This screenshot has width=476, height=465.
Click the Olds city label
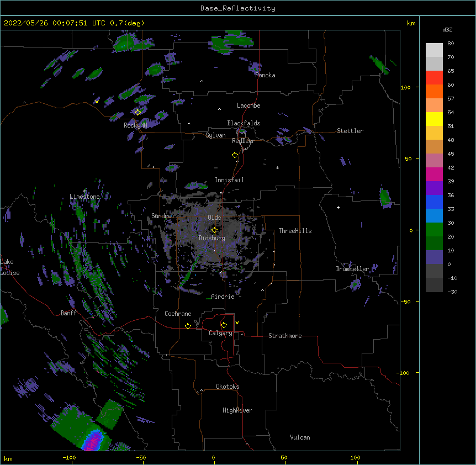[x=214, y=218]
